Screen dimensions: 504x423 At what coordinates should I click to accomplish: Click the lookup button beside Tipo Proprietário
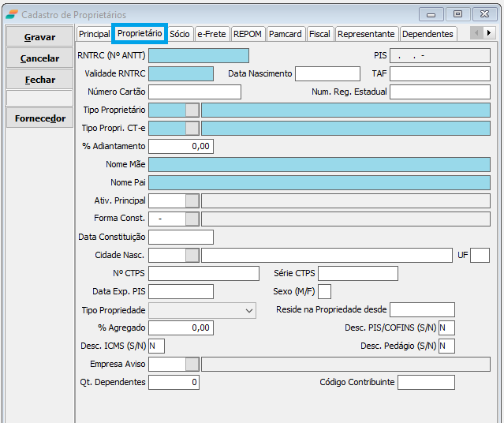192,110
